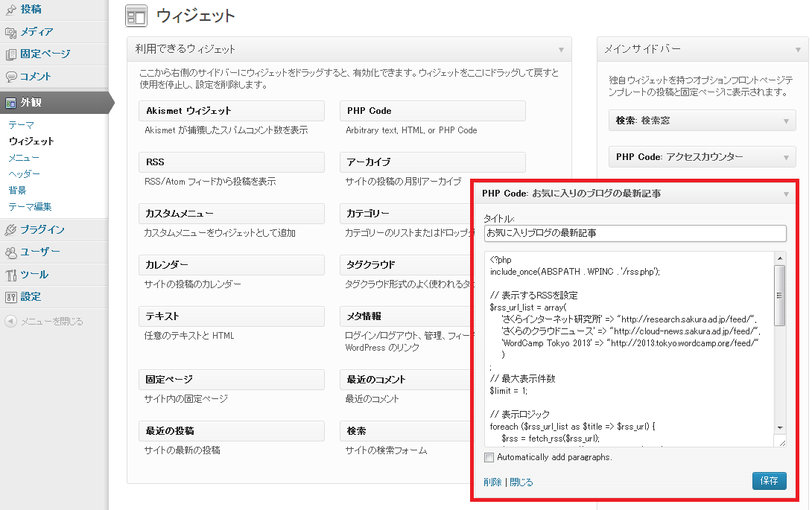
Task: Expand PHP Code: アクセスカウンター widget arrow
Action: [785, 158]
